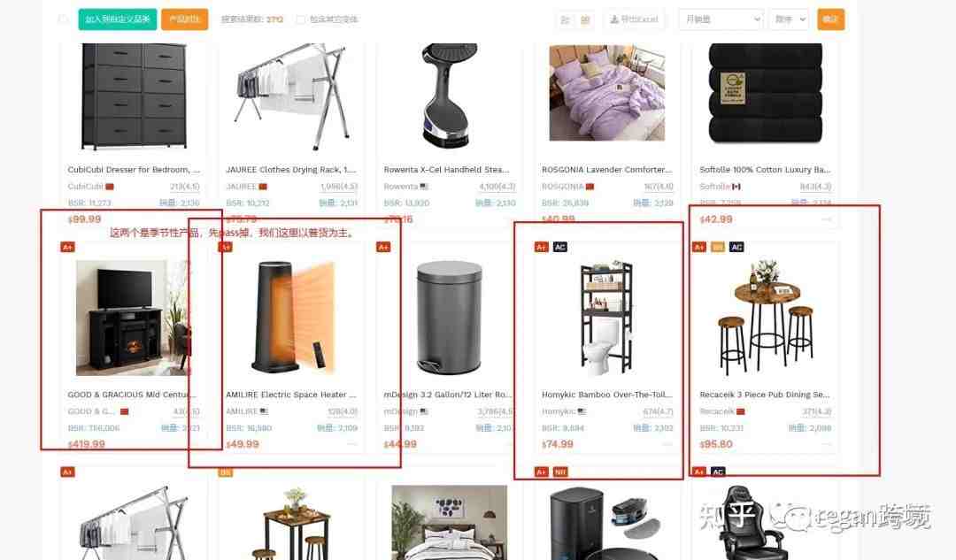Viewport: 956px width, 560px height.
Task: Switch to grid view layout icon
Action: tap(585, 19)
